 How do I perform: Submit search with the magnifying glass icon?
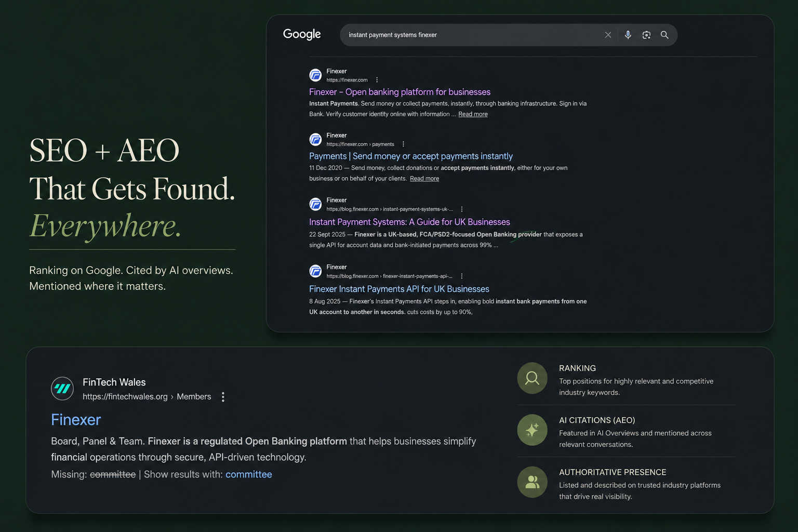point(664,35)
